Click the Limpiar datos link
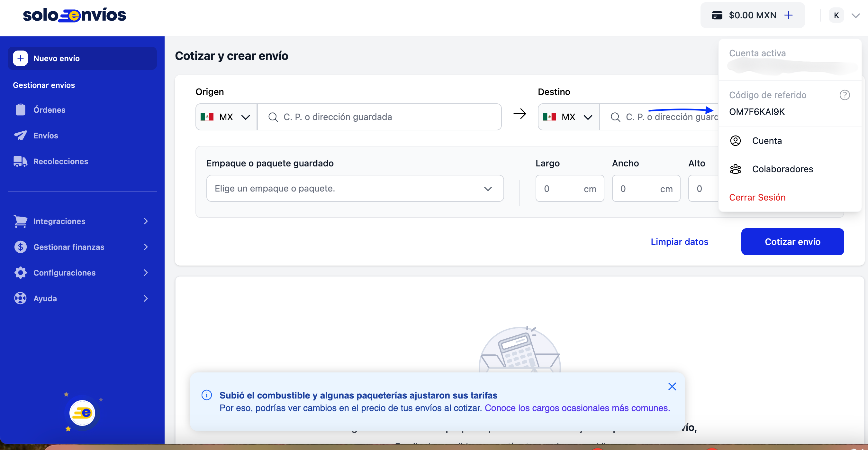Image resolution: width=868 pixels, height=450 pixels. pos(679,242)
